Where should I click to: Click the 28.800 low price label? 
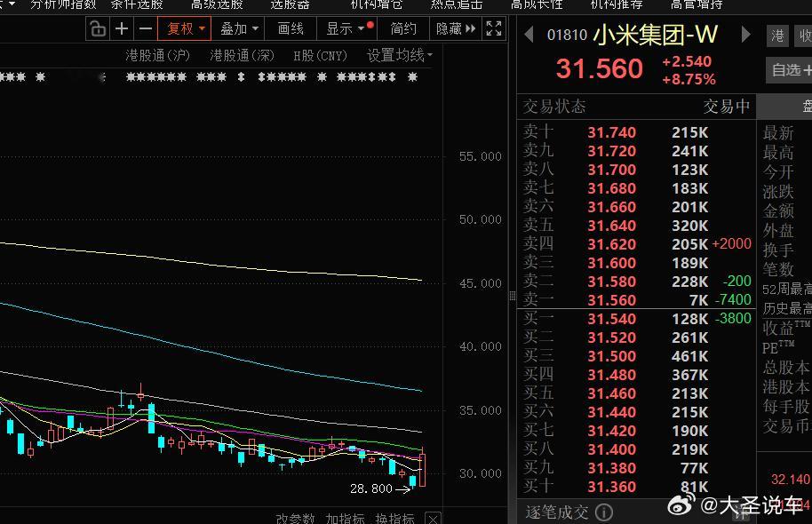[370, 488]
